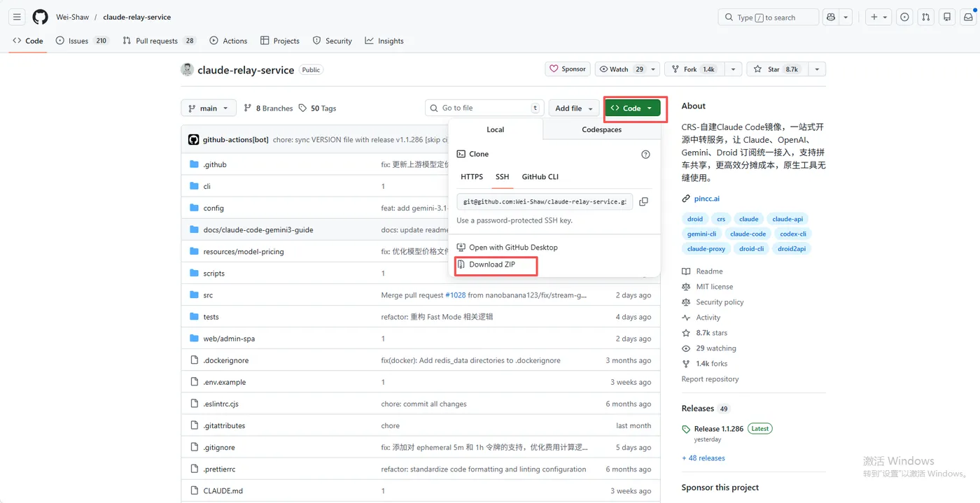Open the repositories icon in header
The width and height of the screenshot is (980, 503).
947,17
